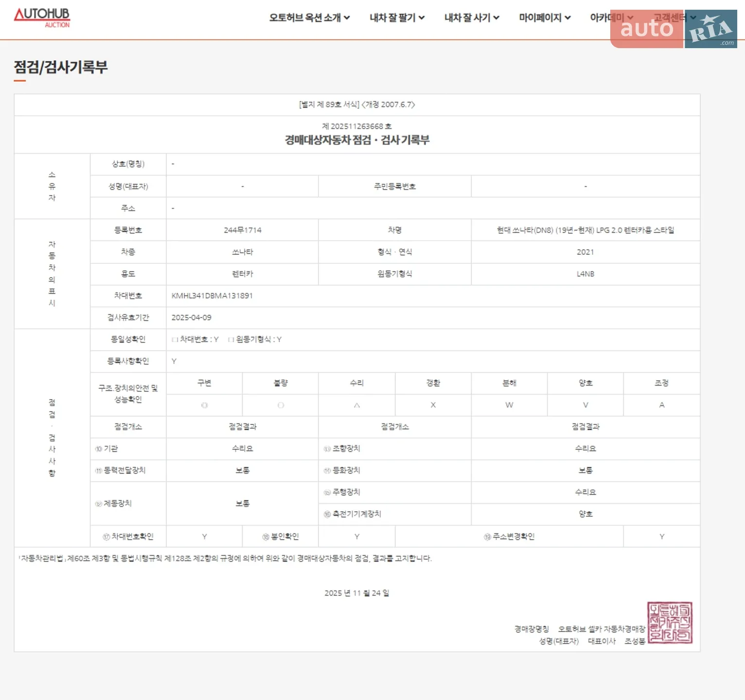This screenshot has width=745, height=700.
Task: Select the VIN KMHL341DBMA131891 text
Action: (x=212, y=296)
